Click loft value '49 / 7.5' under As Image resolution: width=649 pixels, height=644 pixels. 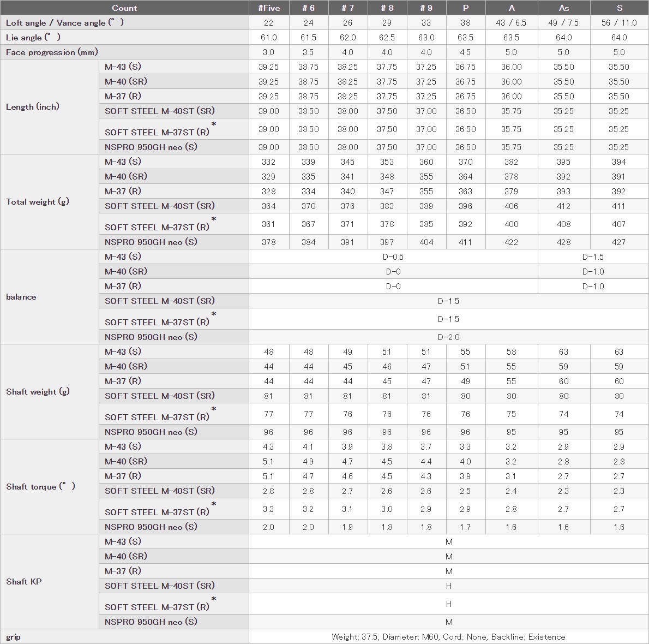(564, 23)
